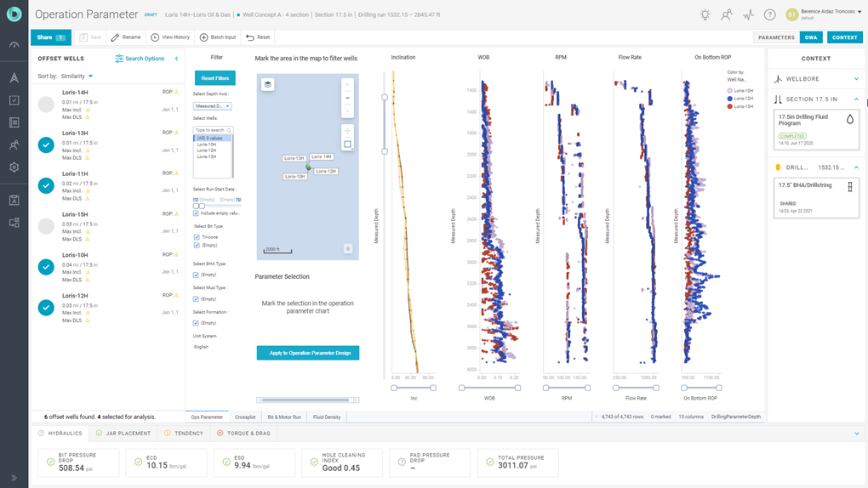The height and width of the screenshot is (488, 868).
Task: Select the Loris-14H offset well circle
Action: 46,104
